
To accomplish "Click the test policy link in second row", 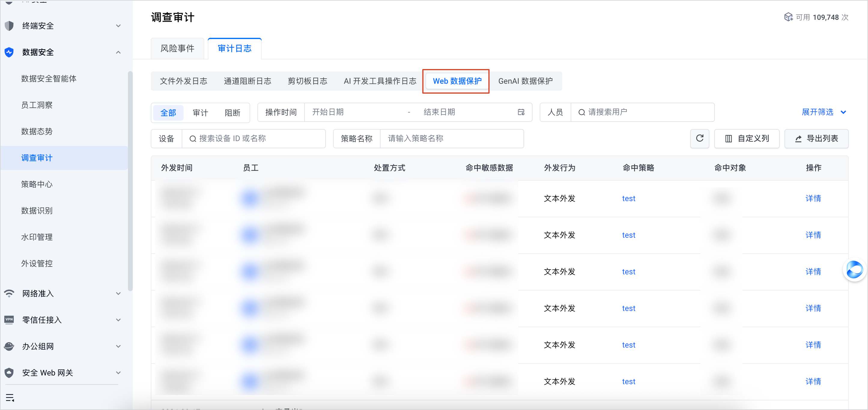I will click(628, 235).
